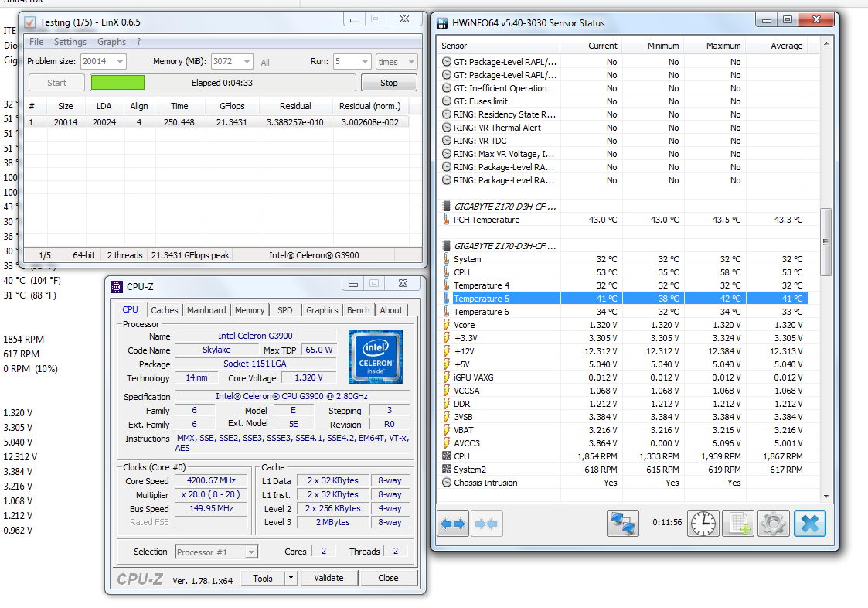Click lightning icon beside VBAT
868x608 pixels.
(446, 430)
